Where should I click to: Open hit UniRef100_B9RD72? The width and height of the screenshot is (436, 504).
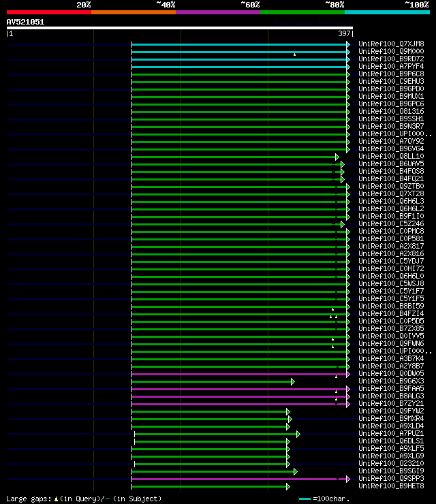tap(391, 59)
